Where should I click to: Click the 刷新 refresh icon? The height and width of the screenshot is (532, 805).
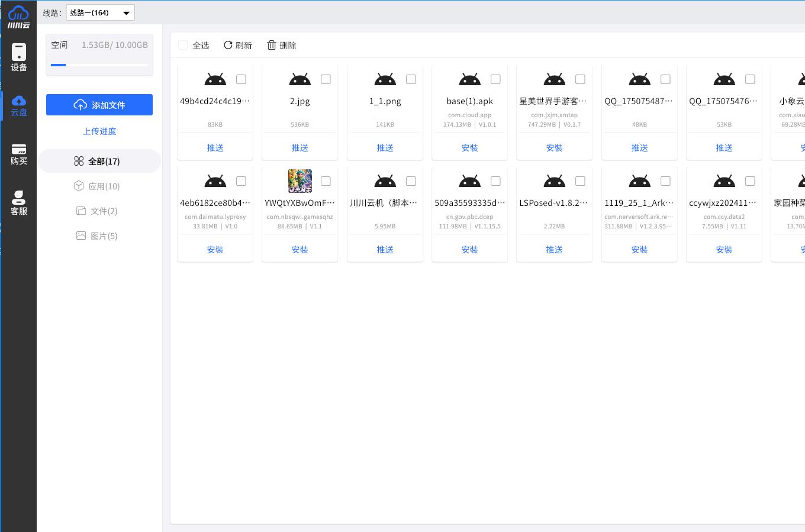coord(228,45)
